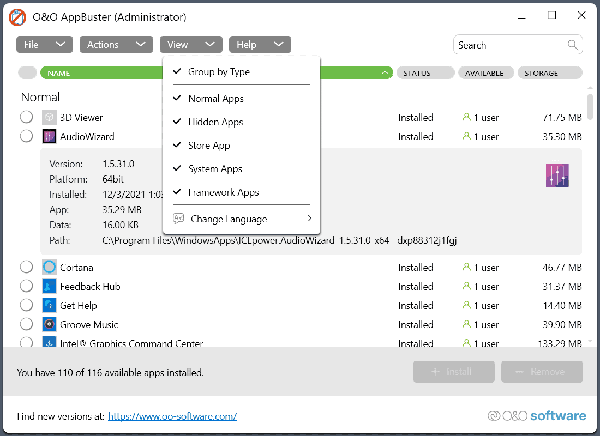Screen dimensions: 600x436
Task: Open the File dropdown menu
Action: click(44, 44)
